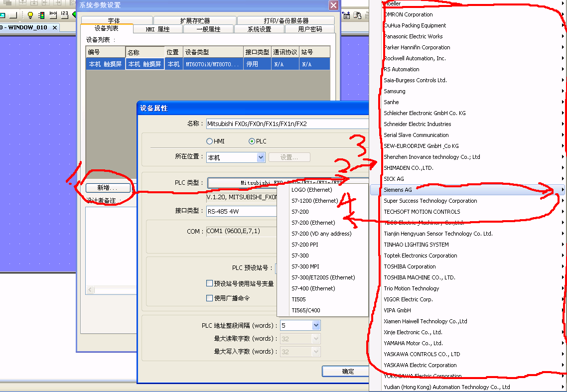Select the Bit Lamp lightbulb icon
Screen dimensions: 567x392
(x=30, y=15)
